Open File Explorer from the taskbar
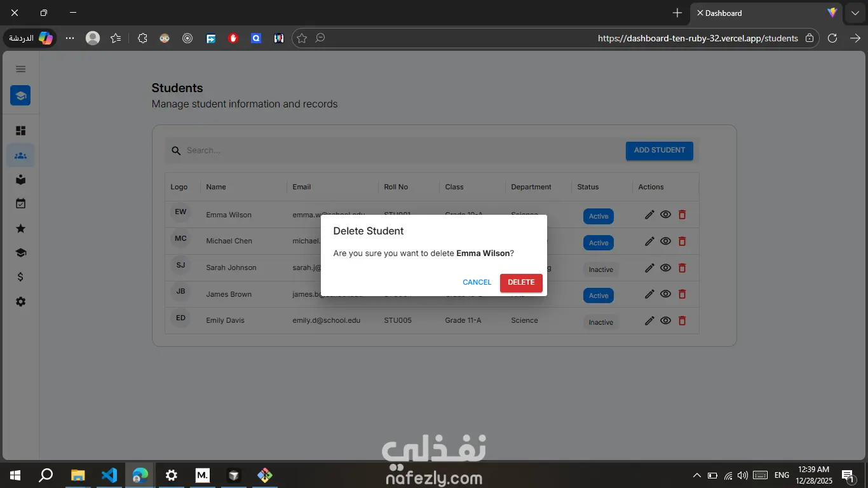Viewport: 868px width, 488px height. 78,475
